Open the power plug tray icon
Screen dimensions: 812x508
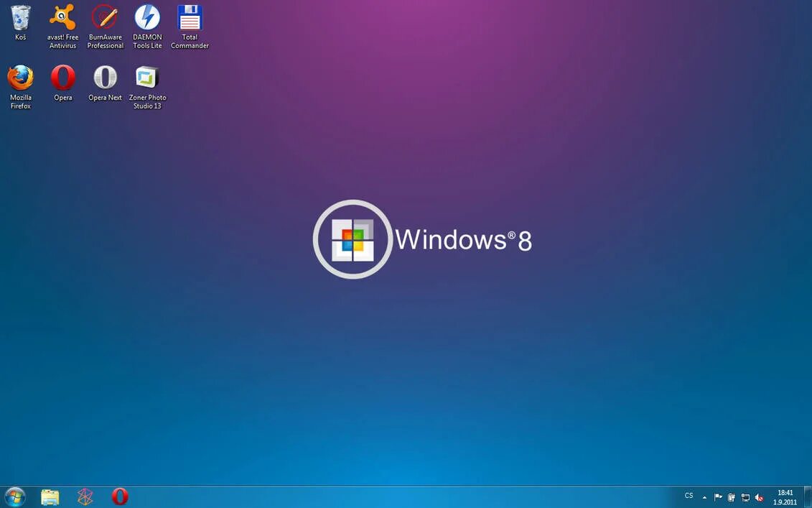(731, 498)
